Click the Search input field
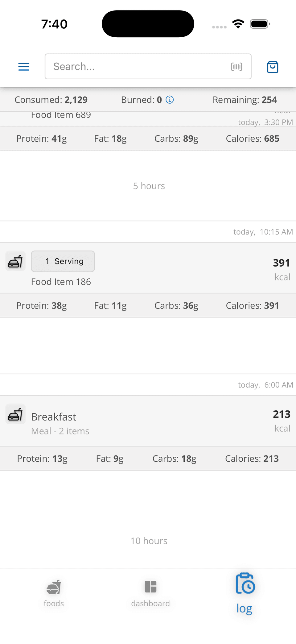The width and height of the screenshot is (296, 644). click(x=139, y=67)
